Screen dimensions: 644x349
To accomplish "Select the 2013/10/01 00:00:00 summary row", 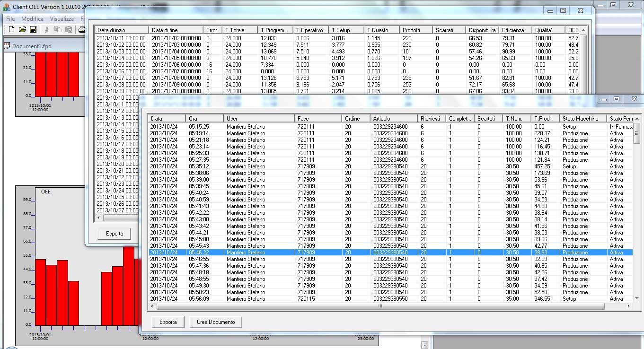I will (337, 38).
